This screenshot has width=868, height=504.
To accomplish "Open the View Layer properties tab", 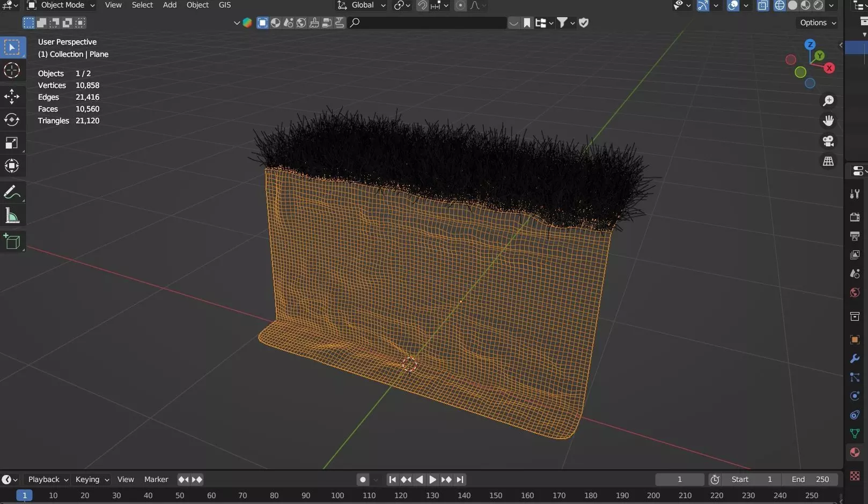I will tap(855, 255).
